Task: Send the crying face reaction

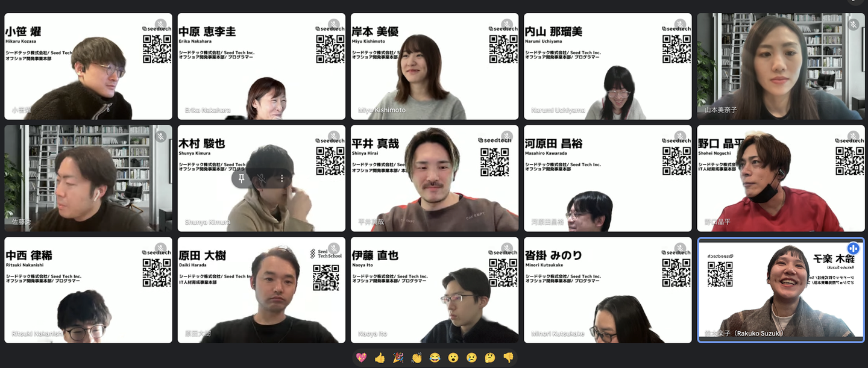Action: pyautogui.click(x=471, y=358)
